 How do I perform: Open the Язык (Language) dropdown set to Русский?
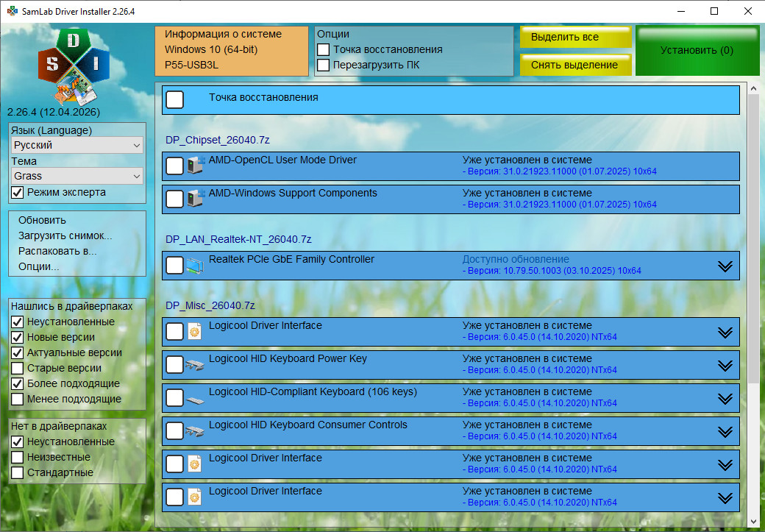(x=77, y=146)
